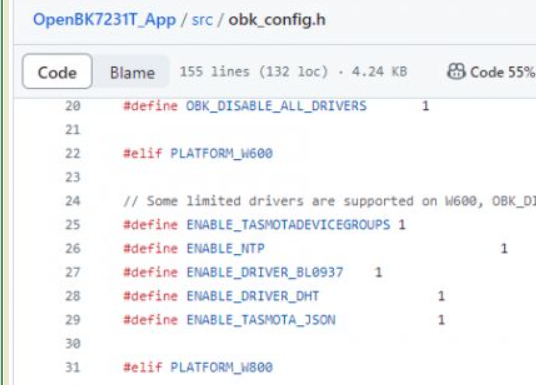Click the Code 55% Copilot label

(x=502, y=72)
